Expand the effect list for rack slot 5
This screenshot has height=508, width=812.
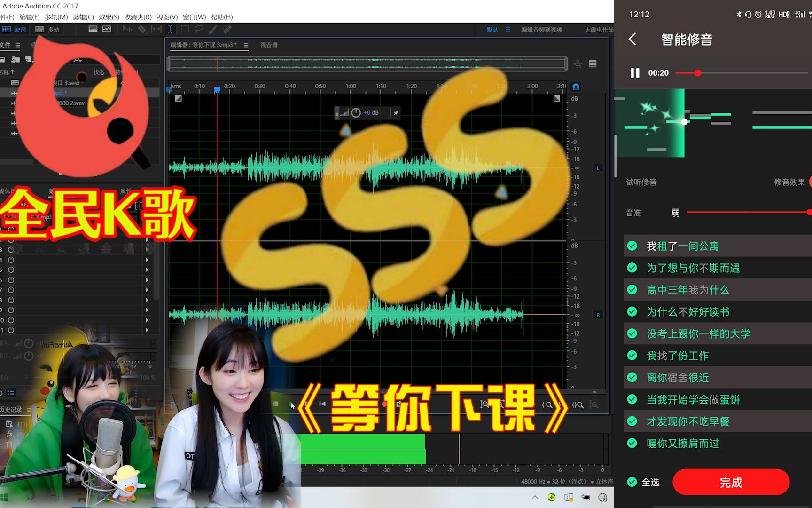coord(147,270)
